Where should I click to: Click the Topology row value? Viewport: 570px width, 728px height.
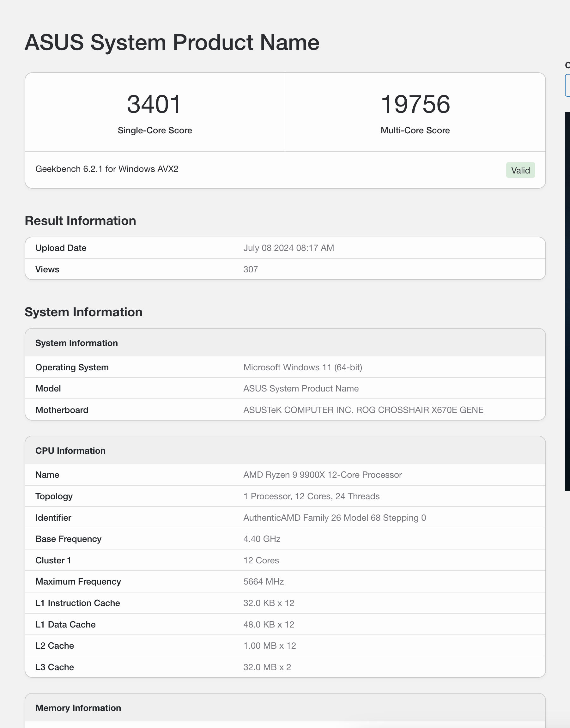click(311, 496)
